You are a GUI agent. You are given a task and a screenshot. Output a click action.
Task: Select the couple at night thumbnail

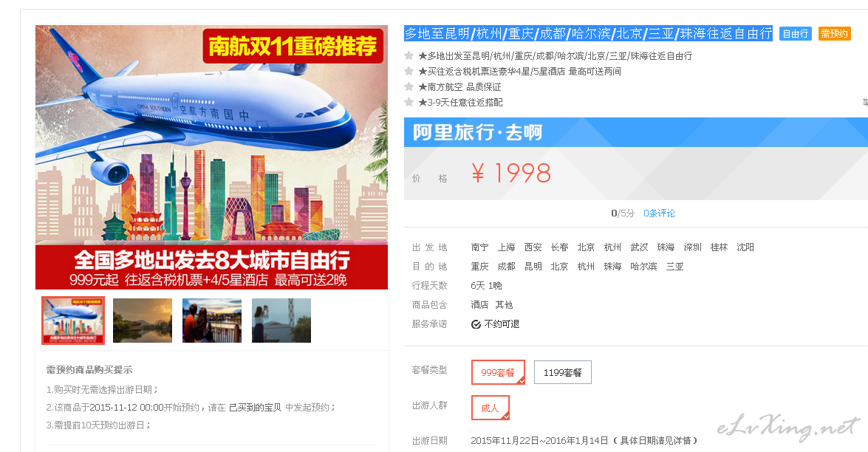(x=212, y=321)
